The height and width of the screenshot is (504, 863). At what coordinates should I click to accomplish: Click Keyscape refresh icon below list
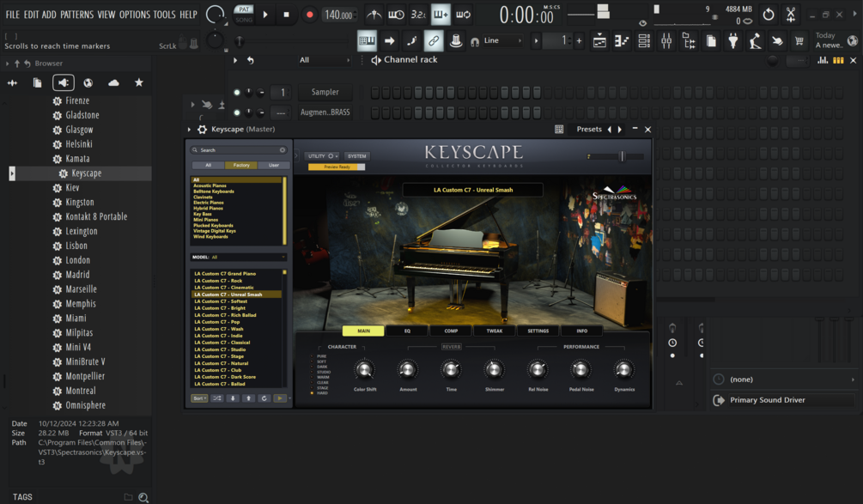264,398
